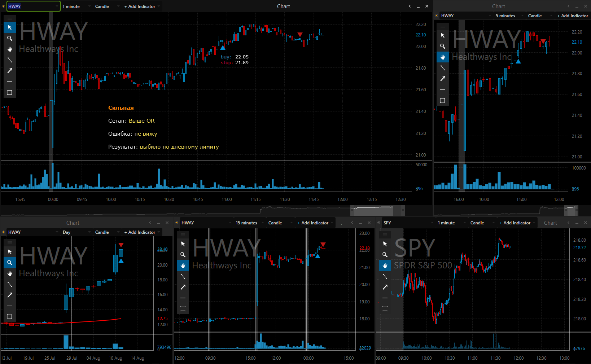Click the orange 'Сильная' note text
This screenshot has width=591, height=364.
coord(121,108)
